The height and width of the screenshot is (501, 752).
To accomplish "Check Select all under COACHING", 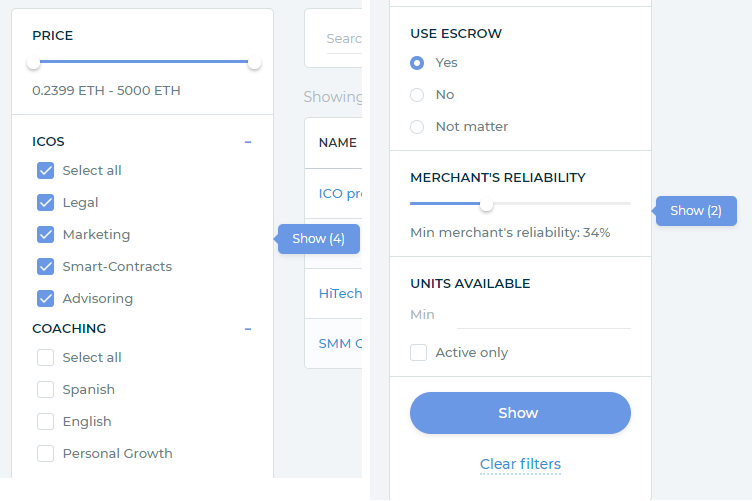I will tap(45, 358).
